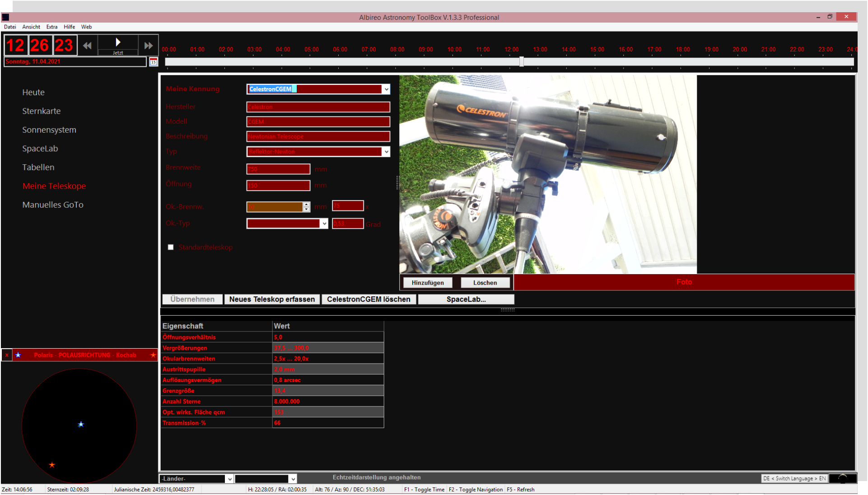Expand the Typ Reflektor-Newton dropdown
Screen dimensions: 868x495
386,152
